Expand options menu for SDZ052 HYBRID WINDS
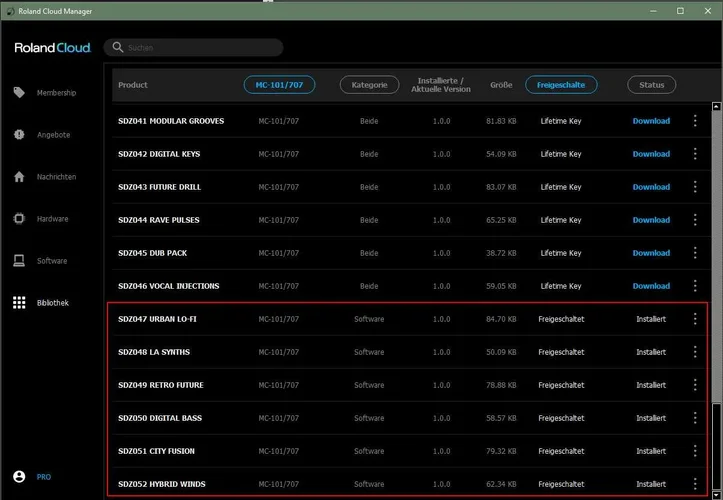Image resolution: width=723 pixels, height=500 pixels. tap(695, 484)
